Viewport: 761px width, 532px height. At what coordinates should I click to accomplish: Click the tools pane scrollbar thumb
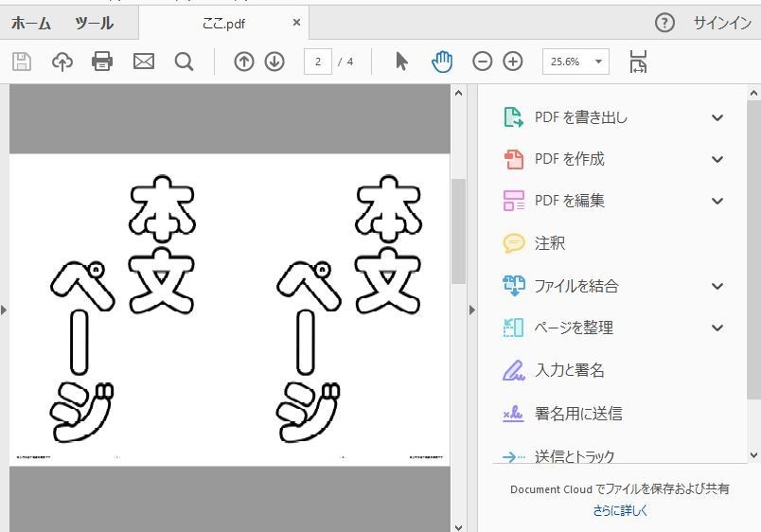click(753, 250)
